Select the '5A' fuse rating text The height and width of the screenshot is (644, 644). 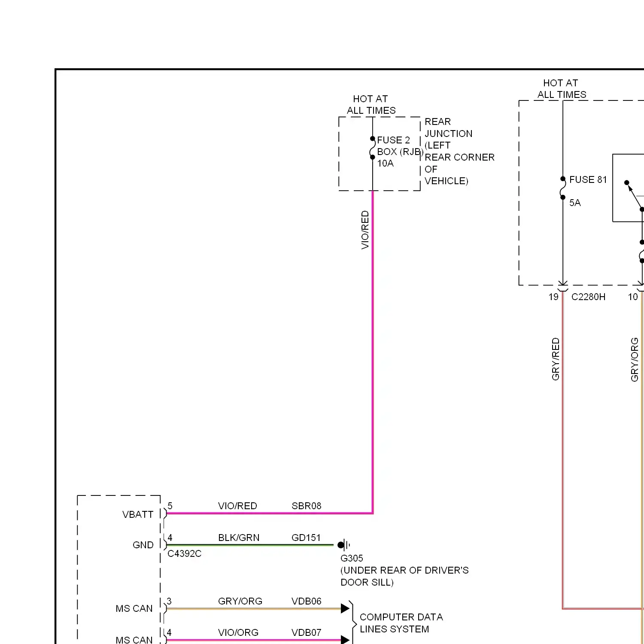tap(575, 203)
